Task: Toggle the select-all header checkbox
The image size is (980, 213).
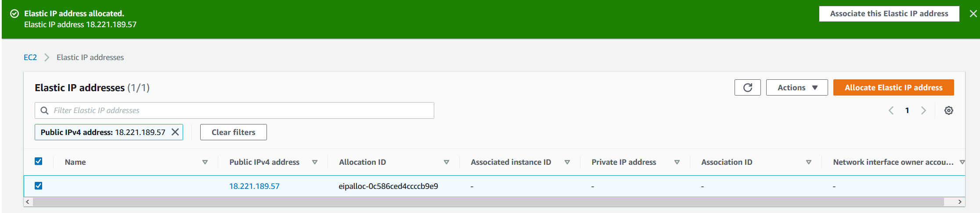Action: click(39, 161)
